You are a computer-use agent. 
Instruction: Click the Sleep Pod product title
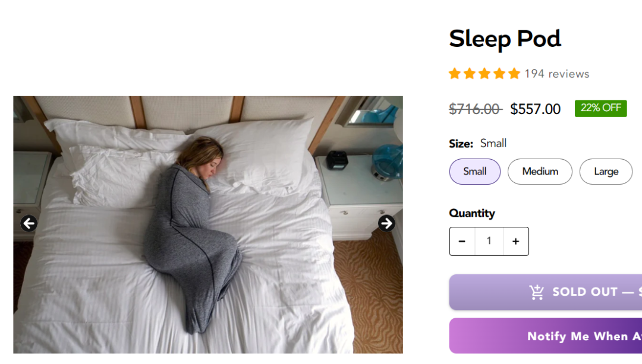[505, 39]
